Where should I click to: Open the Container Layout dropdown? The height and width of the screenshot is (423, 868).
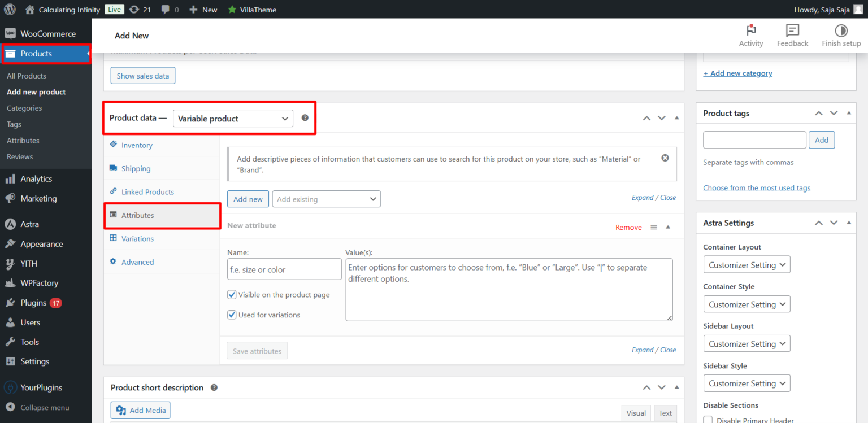pyautogui.click(x=747, y=264)
